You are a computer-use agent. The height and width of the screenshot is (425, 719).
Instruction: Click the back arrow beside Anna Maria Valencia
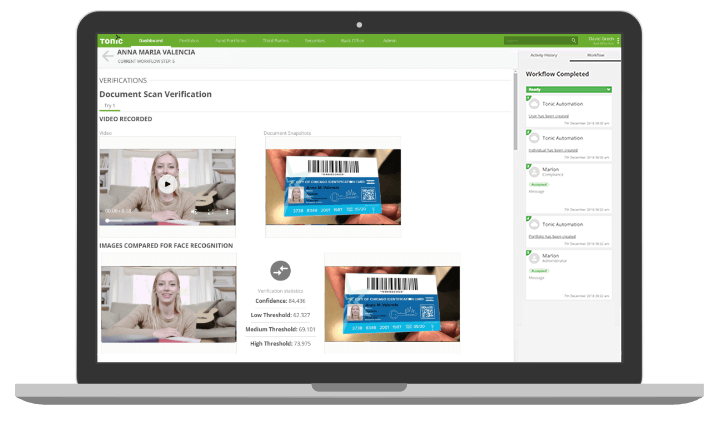click(105, 56)
